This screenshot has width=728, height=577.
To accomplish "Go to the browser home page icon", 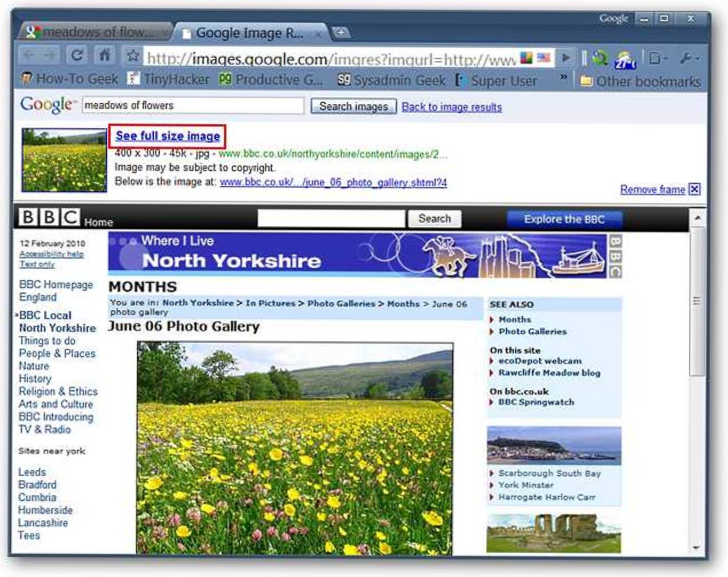I will tap(105, 56).
